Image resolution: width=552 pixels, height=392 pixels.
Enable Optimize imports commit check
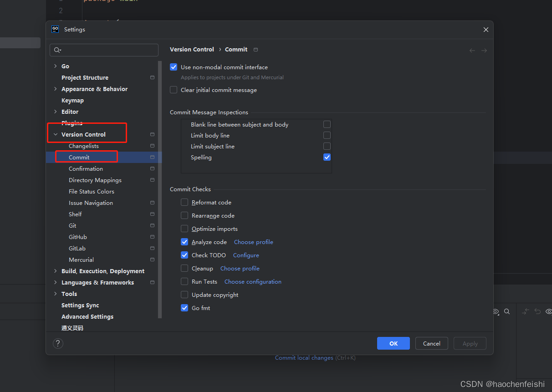coord(184,229)
